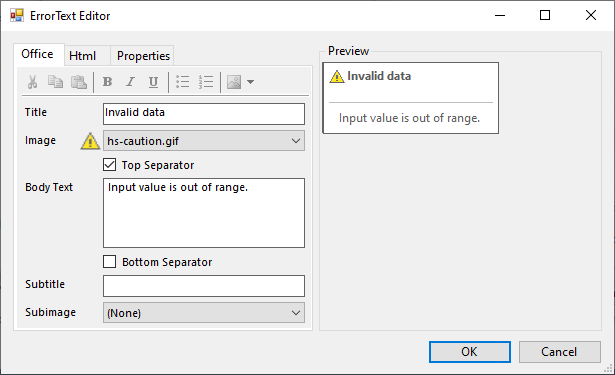Switch to the Properties tab
Image resolution: width=615 pixels, height=375 pixels.
click(x=143, y=56)
